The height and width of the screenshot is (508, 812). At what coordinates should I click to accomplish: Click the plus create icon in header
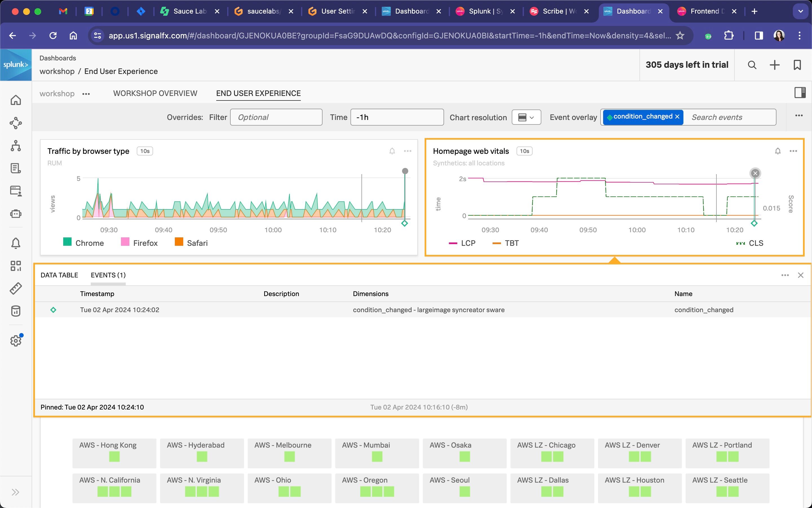[x=775, y=65]
